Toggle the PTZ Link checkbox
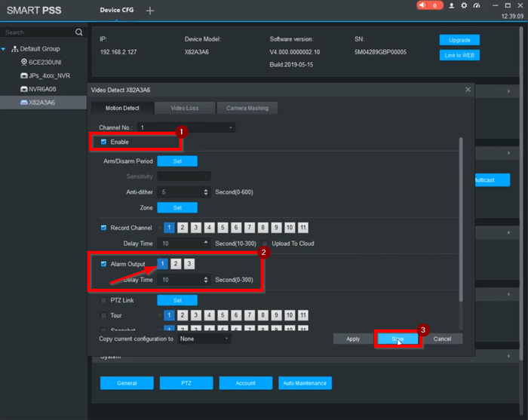 pos(104,300)
